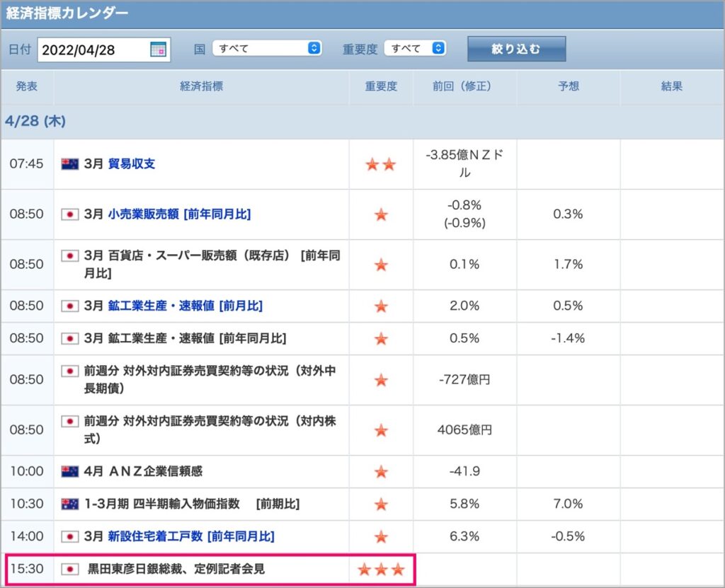Screen dimensions: 725x588
Task: Click the date field showing 2022/04/28
Action: point(104,50)
